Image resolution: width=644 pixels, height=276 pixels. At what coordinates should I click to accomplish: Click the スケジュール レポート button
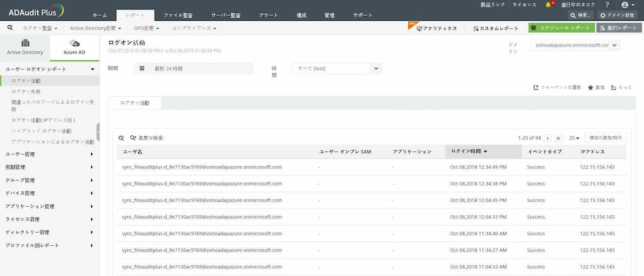point(562,28)
